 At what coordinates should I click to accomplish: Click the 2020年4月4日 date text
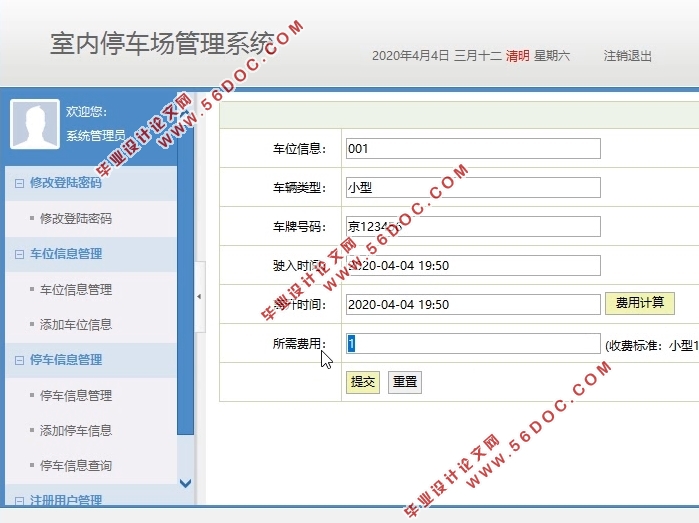[411, 56]
